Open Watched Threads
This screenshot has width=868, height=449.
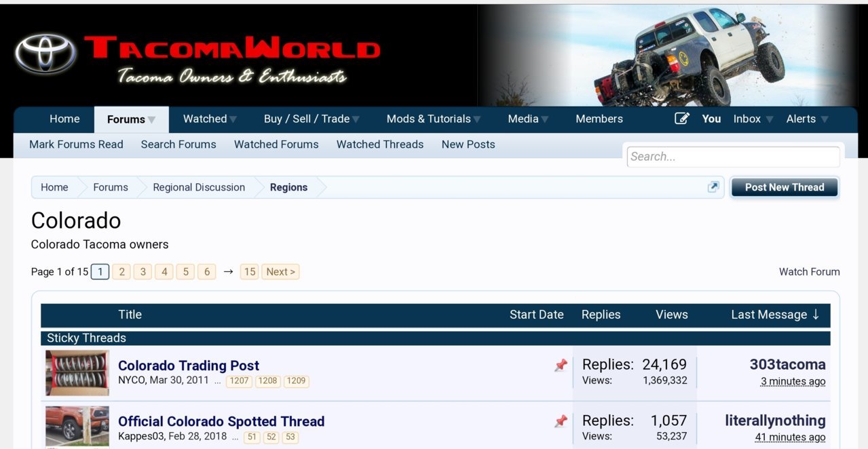click(x=380, y=144)
